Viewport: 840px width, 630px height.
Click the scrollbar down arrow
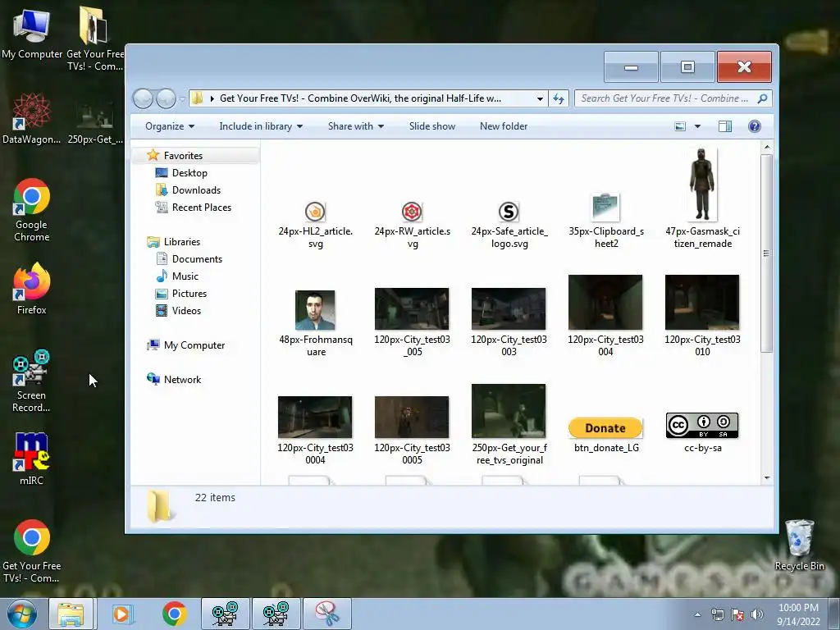coord(767,478)
